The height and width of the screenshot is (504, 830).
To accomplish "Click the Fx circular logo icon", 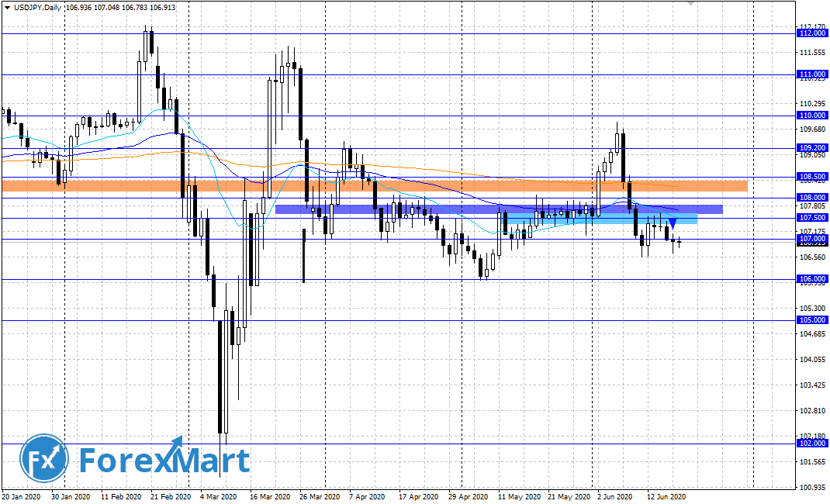I will [44, 458].
